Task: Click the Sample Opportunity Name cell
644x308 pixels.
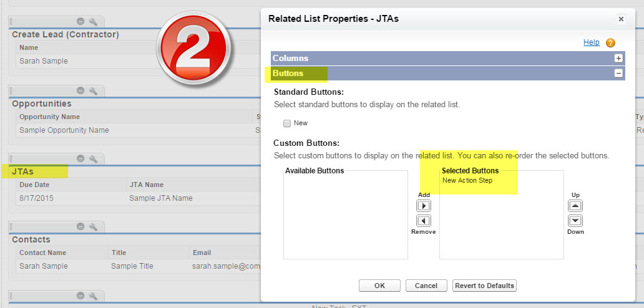Action: [x=64, y=130]
